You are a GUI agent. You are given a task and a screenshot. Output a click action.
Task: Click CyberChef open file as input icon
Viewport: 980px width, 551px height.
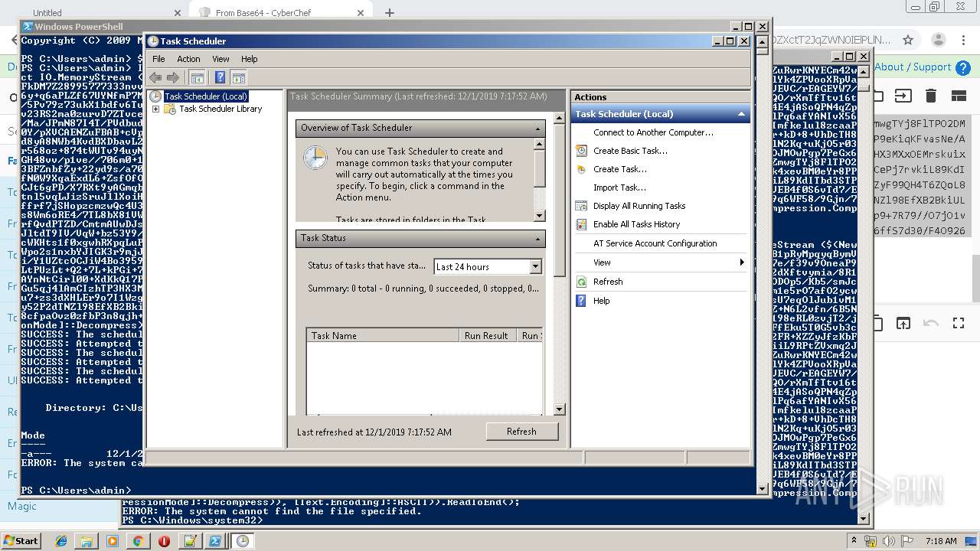[903, 96]
